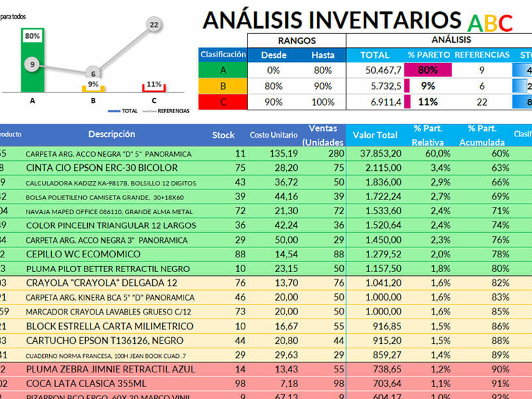Select REFERENCIAS legend entry in chart

pos(166,111)
